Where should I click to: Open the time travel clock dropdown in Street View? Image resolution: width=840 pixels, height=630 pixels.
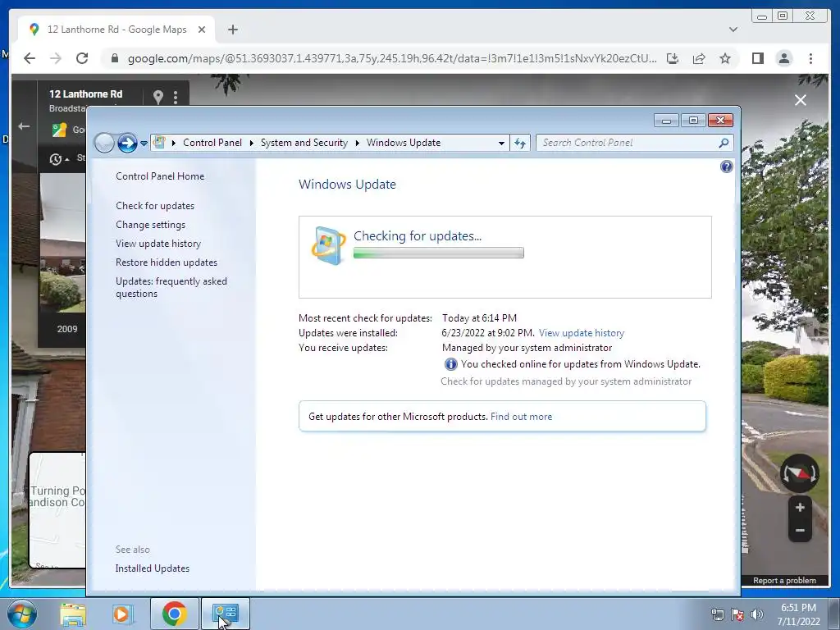click(x=59, y=159)
